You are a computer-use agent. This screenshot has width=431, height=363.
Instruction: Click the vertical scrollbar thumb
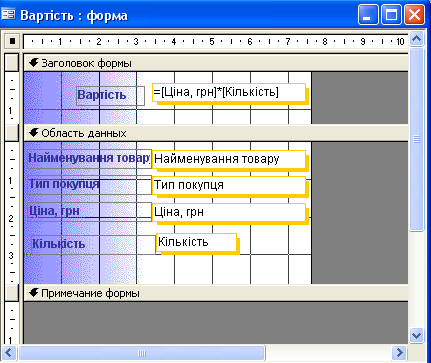coord(416,139)
